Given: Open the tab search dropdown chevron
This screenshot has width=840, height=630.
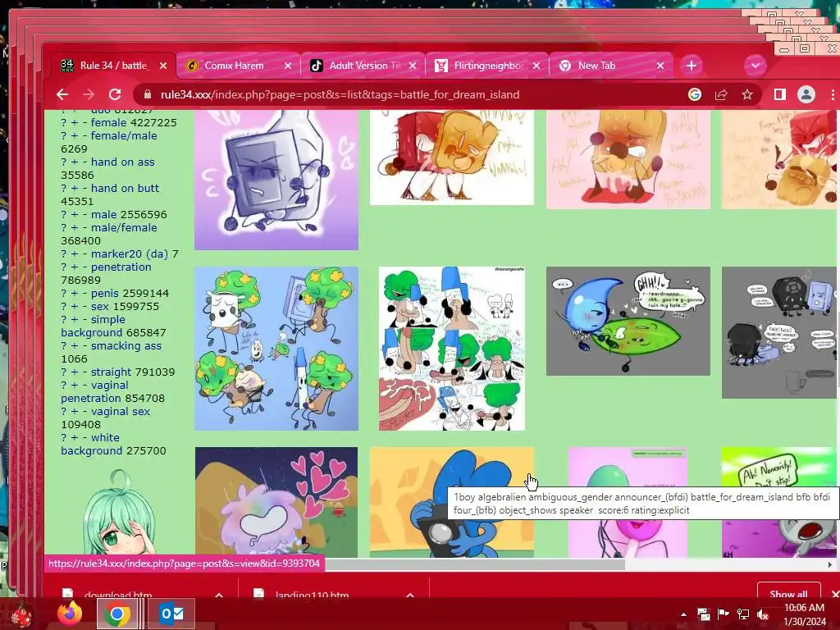Looking at the screenshot, I should [756, 66].
